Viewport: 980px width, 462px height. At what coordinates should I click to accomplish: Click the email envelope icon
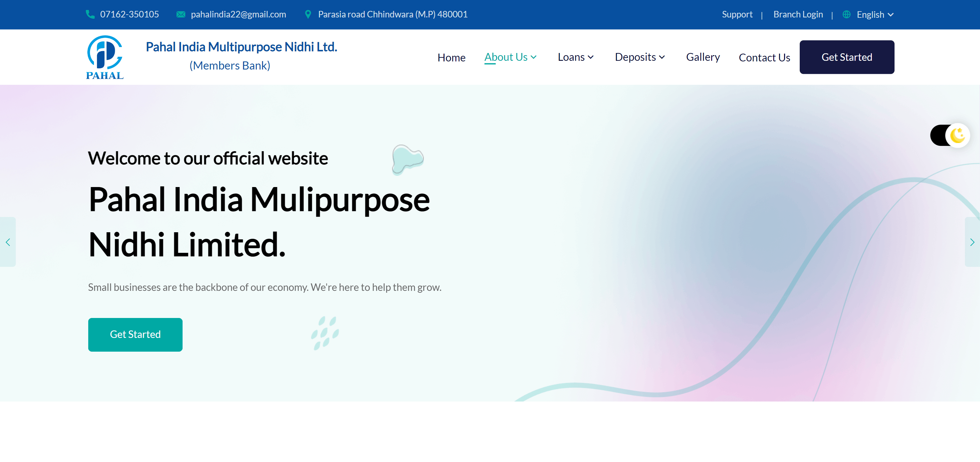pos(181,14)
